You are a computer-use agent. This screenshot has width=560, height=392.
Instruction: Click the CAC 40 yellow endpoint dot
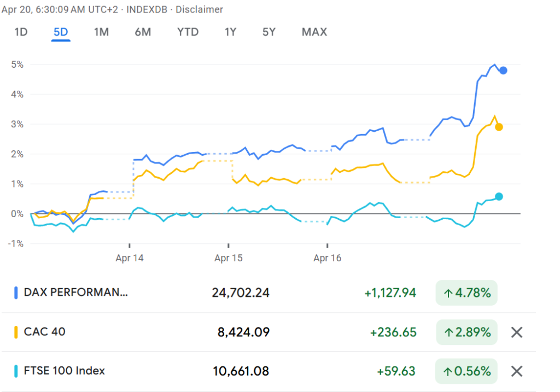point(499,127)
